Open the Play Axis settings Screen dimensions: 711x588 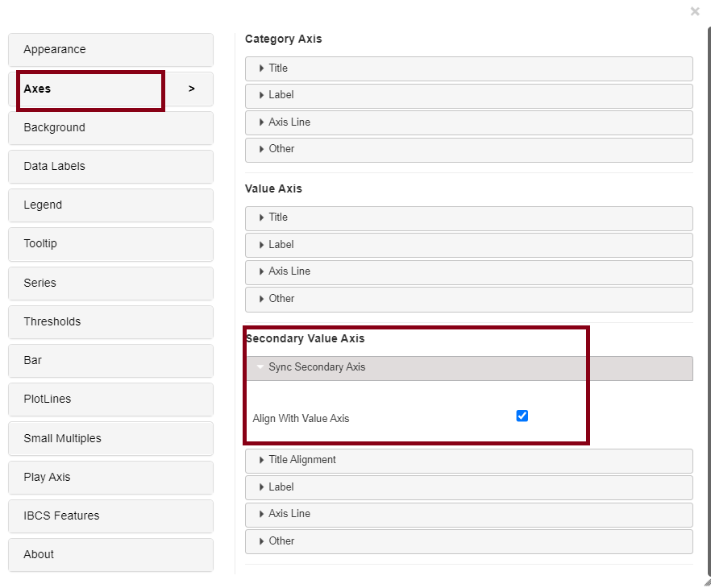(x=110, y=478)
